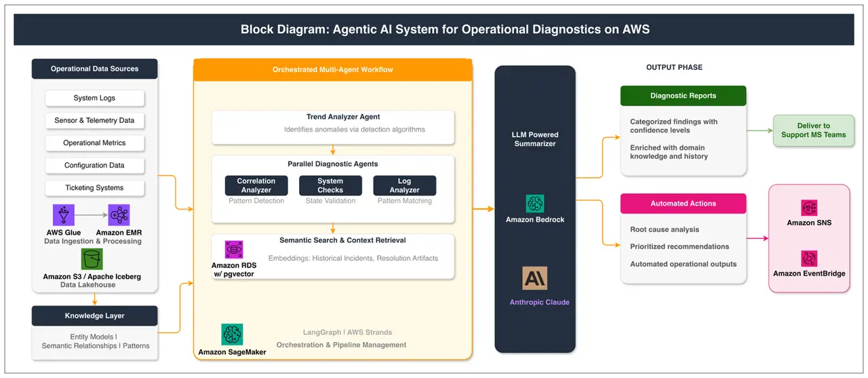Click the Operational Data Sources header
Viewport: 868px width, 378px height.
pyautogui.click(x=95, y=69)
